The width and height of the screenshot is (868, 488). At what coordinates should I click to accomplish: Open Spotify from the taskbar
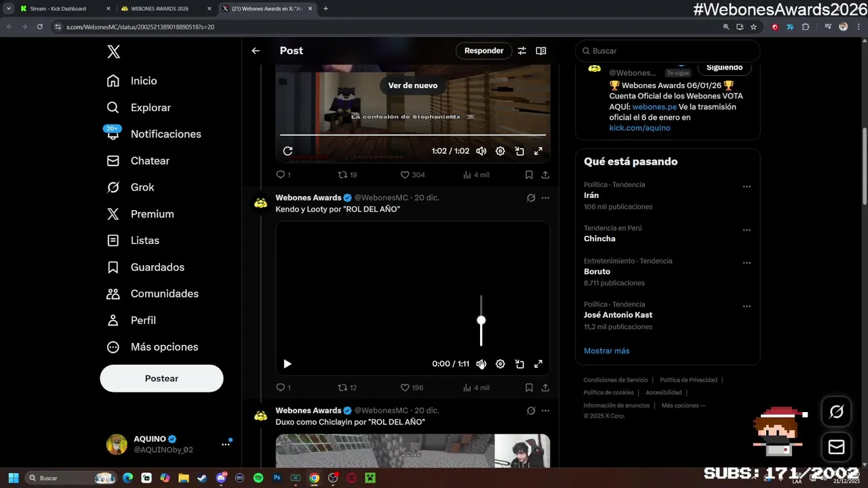click(258, 478)
